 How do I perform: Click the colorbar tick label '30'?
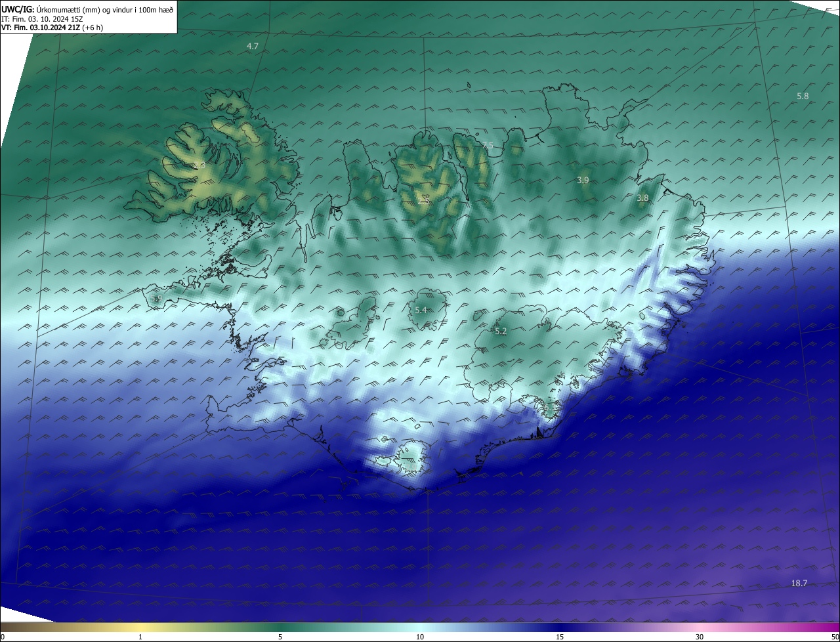(x=700, y=637)
